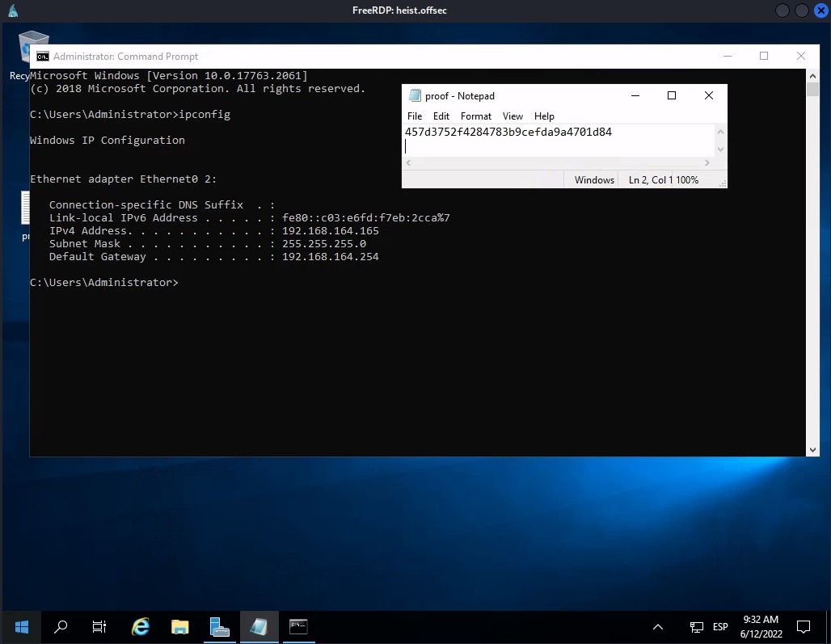Maximize the Command Prompt window

[764, 57]
